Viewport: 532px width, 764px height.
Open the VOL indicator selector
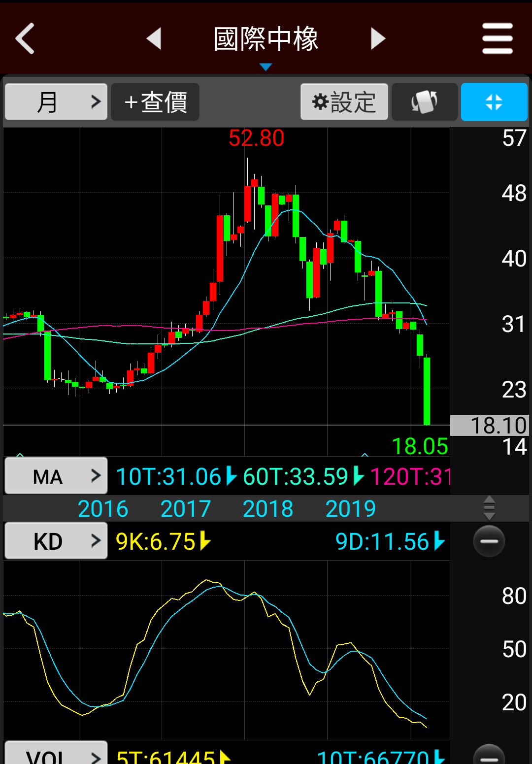click(x=56, y=755)
